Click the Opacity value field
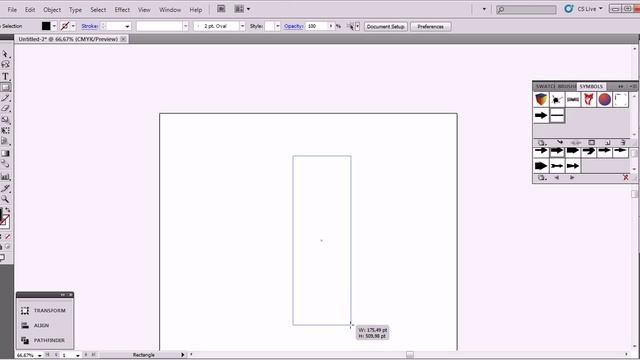This screenshot has height=360, width=640. tap(317, 26)
